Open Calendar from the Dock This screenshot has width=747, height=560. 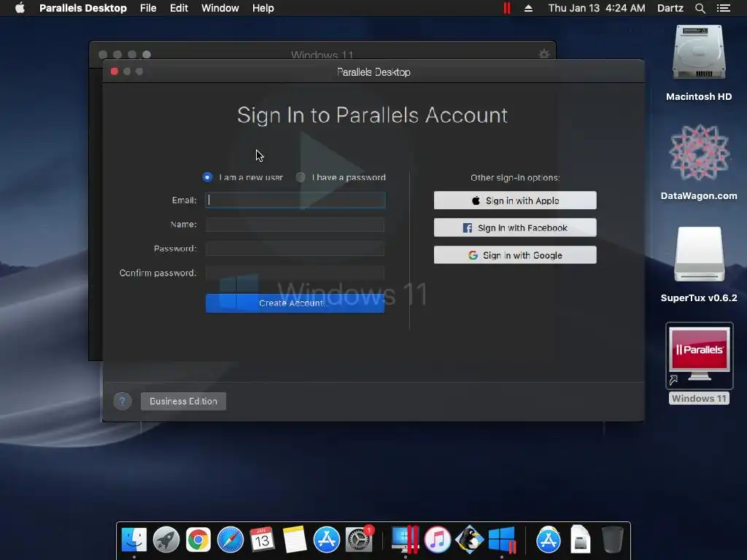coord(262,540)
